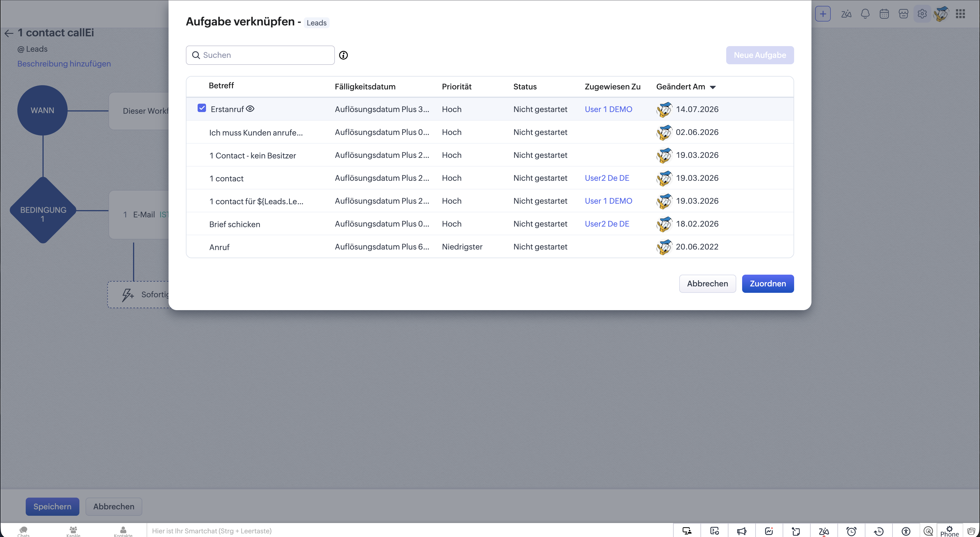Open the user profile avatar
Image resolution: width=980 pixels, height=537 pixels.
click(941, 14)
